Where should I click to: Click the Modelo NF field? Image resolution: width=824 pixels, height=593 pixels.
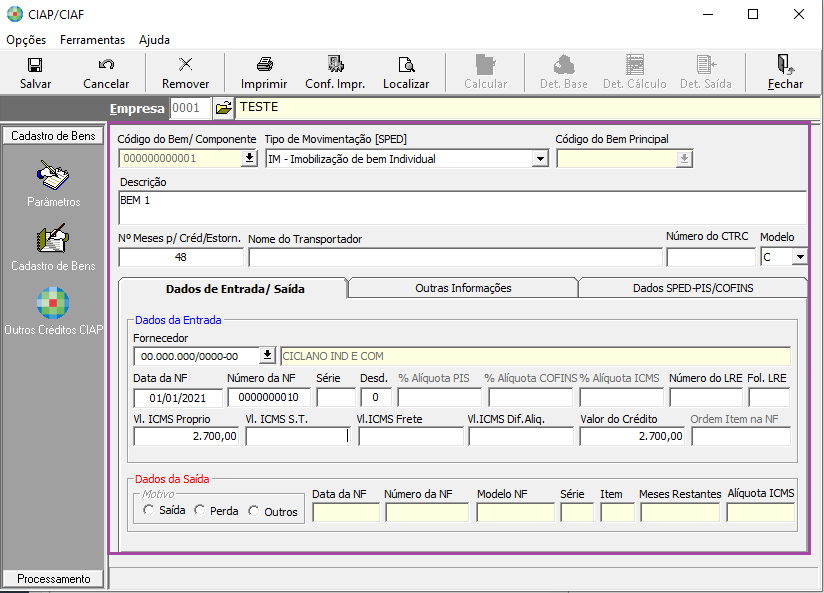click(x=516, y=512)
